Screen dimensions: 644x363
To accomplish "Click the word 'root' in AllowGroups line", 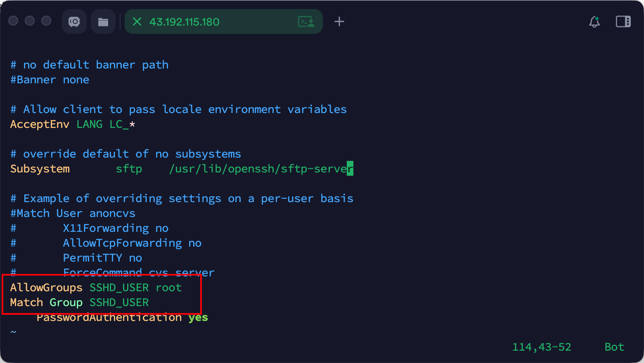I will pos(168,288).
